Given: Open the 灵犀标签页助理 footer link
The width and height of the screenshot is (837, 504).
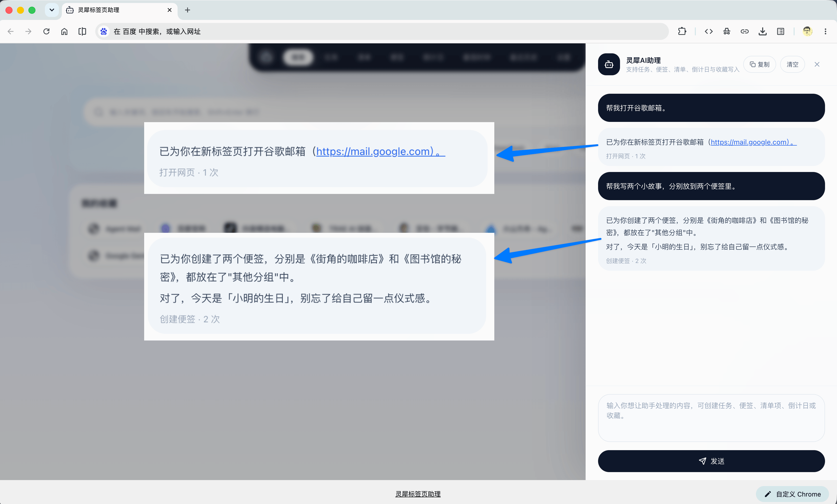Looking at the screenshot, I should (x=418, y=494).
